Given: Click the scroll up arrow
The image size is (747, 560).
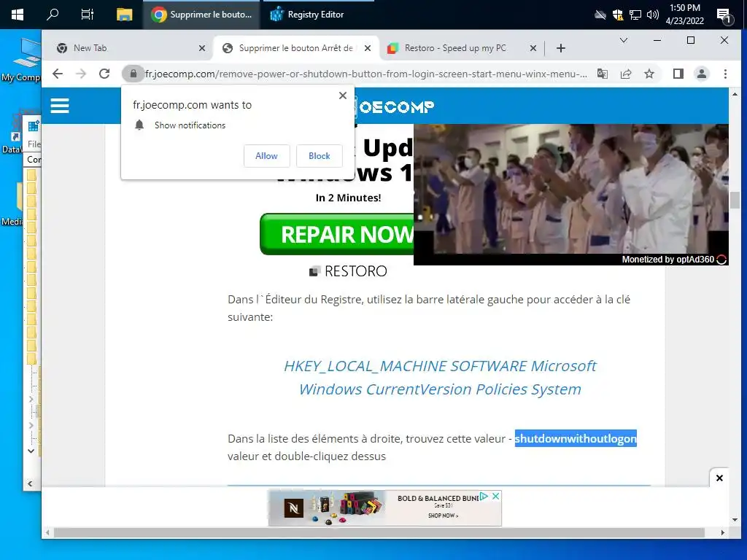Looking at the screenshot, I should (x=735, y=94).
